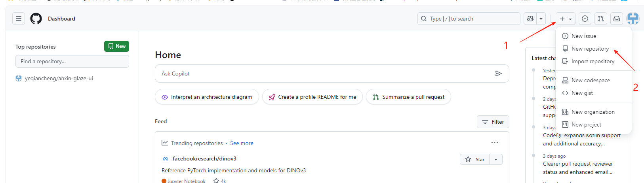Click the Home heading
644x183 pixels.
[x=168, y=55]
